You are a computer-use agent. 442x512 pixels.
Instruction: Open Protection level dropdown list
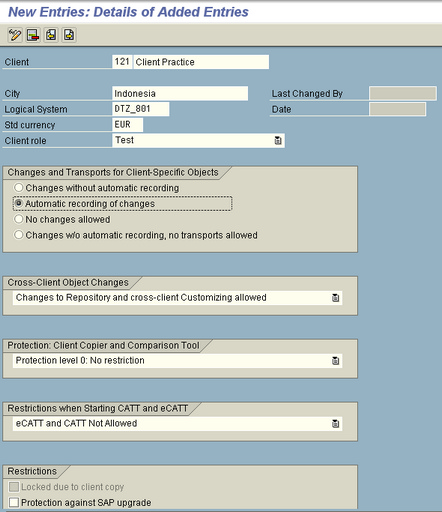tap(335, 361)
